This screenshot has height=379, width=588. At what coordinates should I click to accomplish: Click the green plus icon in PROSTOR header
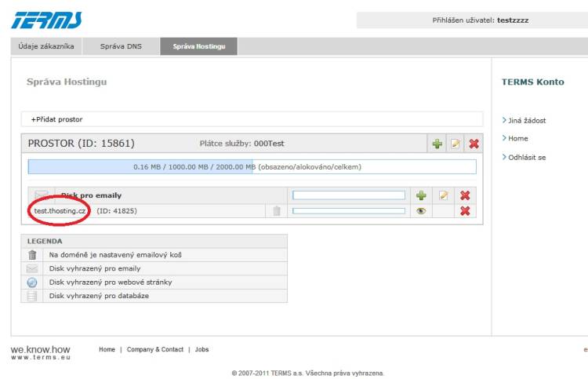437,144
